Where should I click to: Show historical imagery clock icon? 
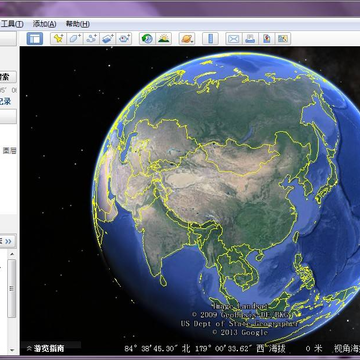pos(147,39)
